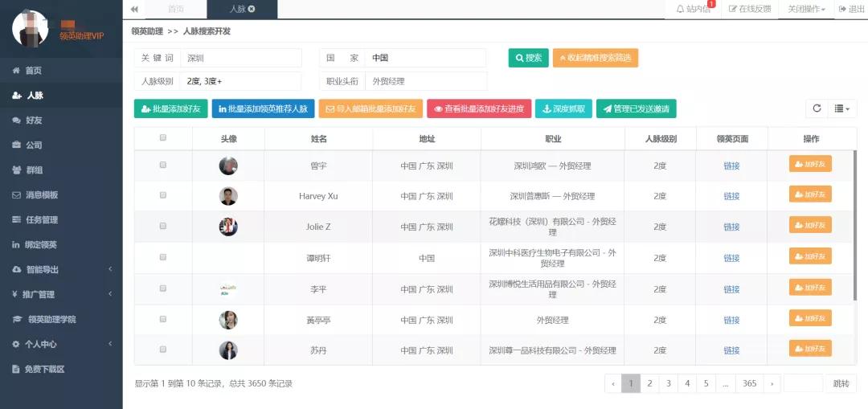
Task: Click 批量添加领英推荐人脉 button
Action: [264, 109]
